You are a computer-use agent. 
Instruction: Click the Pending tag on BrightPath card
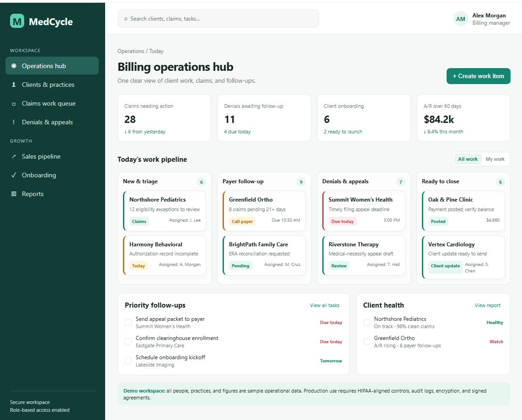click(240, 266)
